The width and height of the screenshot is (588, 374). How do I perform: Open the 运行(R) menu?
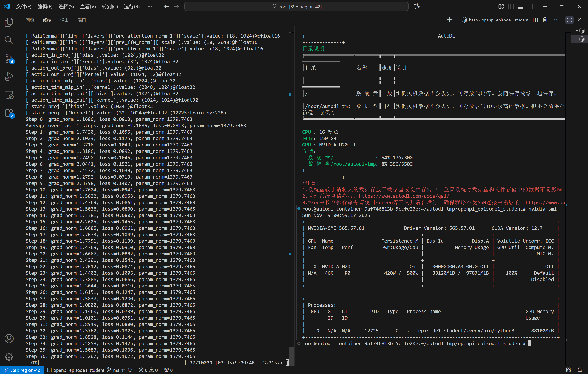(x=132, y=7)
